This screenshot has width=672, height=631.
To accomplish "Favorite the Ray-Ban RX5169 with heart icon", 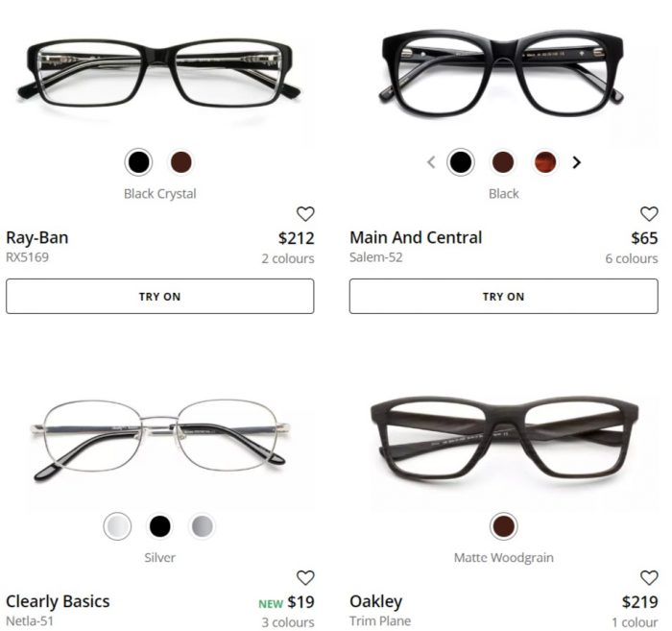I will 305,213.
